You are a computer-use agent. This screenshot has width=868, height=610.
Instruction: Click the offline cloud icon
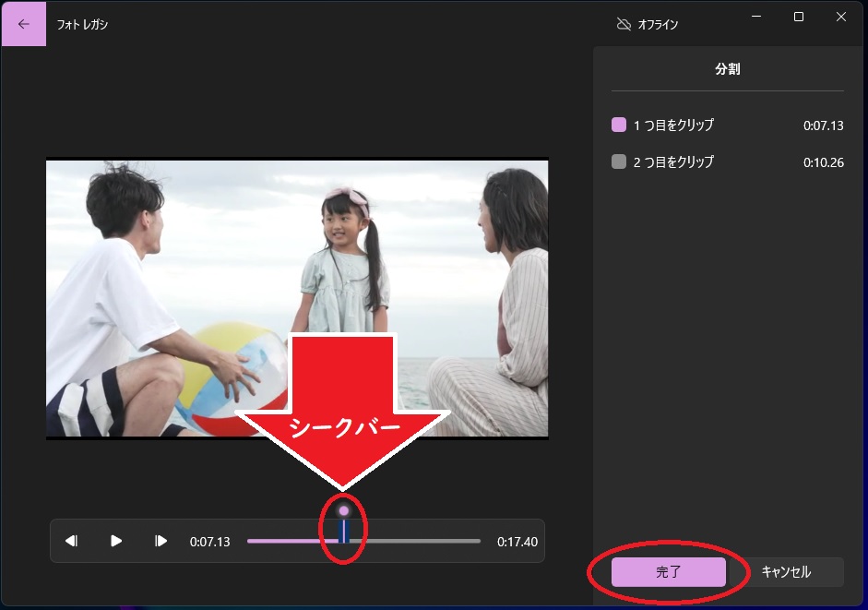[624, 24]
